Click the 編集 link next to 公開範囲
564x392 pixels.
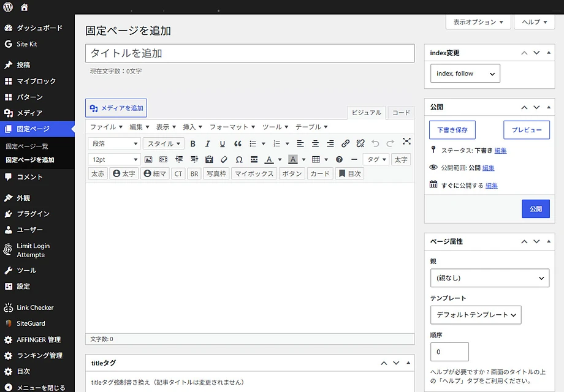(x=488, y=168)
